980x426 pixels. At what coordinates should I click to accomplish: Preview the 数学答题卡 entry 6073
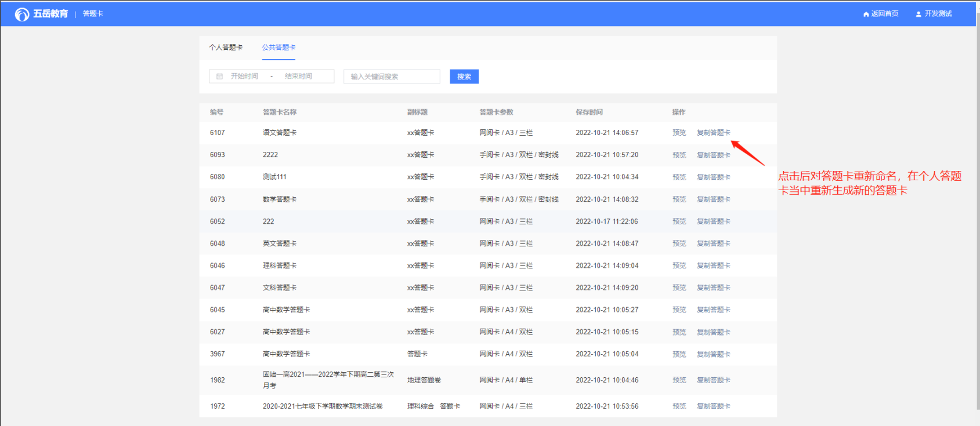pos(679,199)
